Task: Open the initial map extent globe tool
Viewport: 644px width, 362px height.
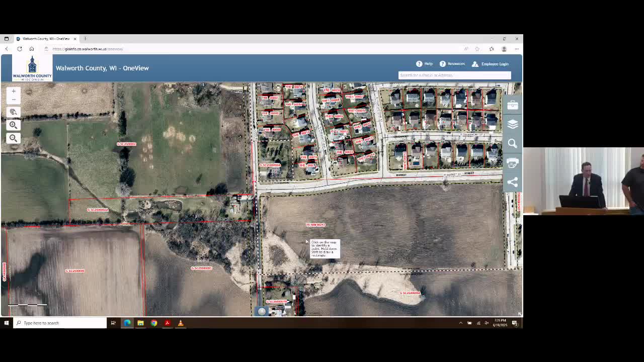Action: [13, 112]
